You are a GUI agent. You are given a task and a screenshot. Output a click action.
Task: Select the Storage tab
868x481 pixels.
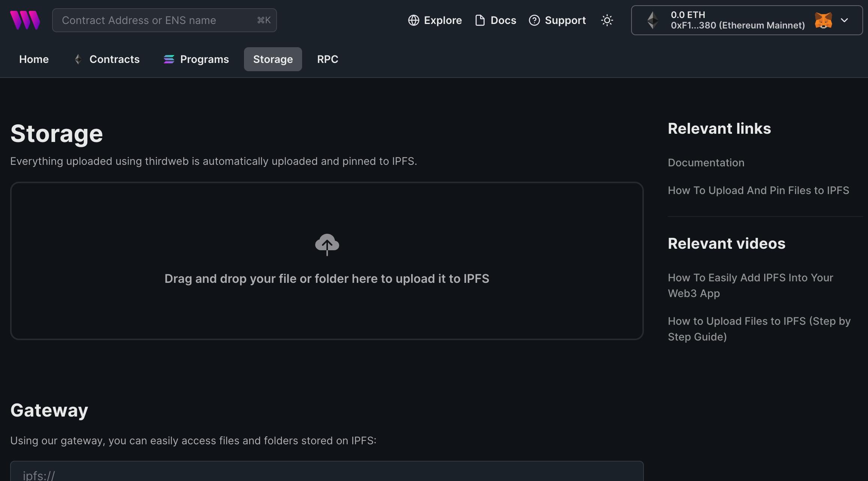273,59
